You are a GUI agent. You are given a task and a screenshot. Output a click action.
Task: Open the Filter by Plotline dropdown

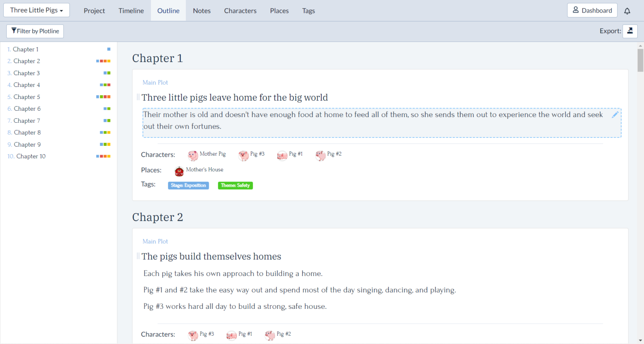pos(35,31)
